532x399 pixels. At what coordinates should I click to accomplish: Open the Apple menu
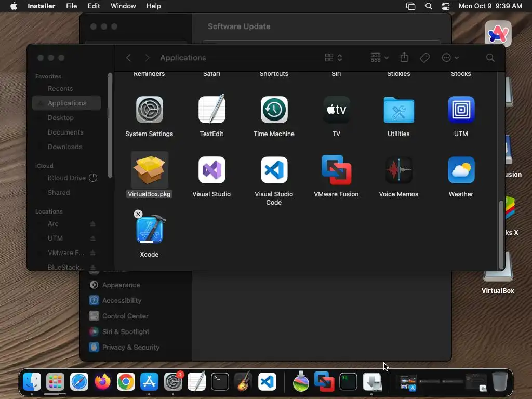14,6
